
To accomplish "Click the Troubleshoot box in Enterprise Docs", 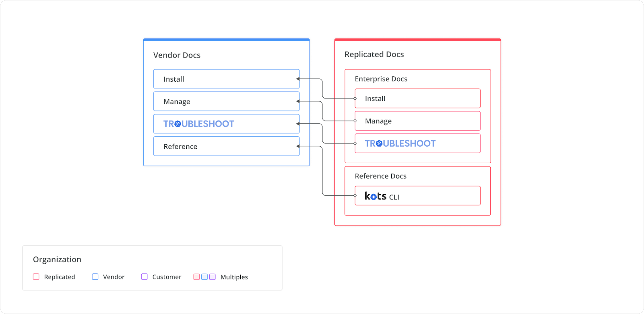I will coord(417,144).
